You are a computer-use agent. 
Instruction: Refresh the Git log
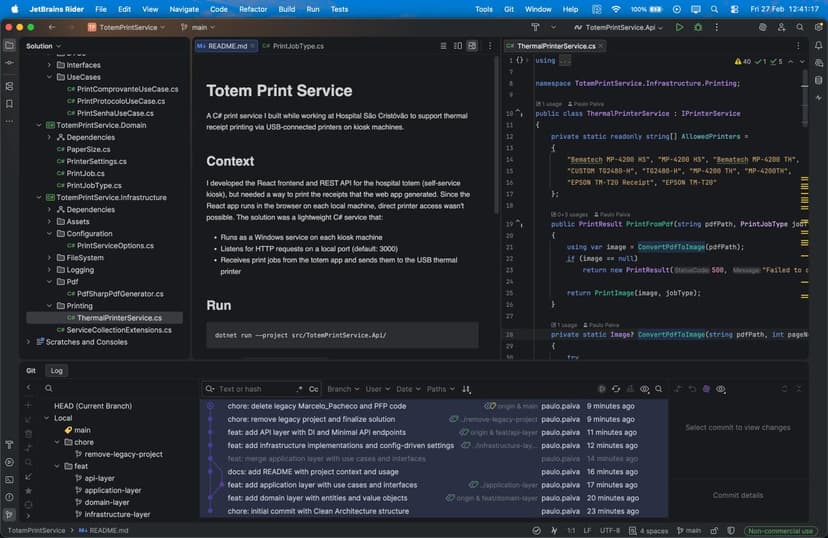(615, 388)
